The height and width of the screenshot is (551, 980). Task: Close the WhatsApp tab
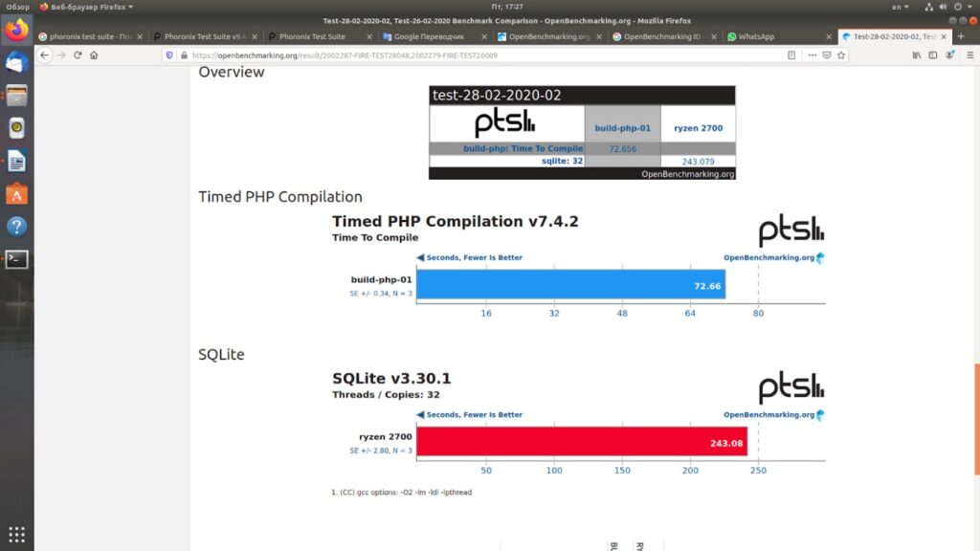pos(829,36)
